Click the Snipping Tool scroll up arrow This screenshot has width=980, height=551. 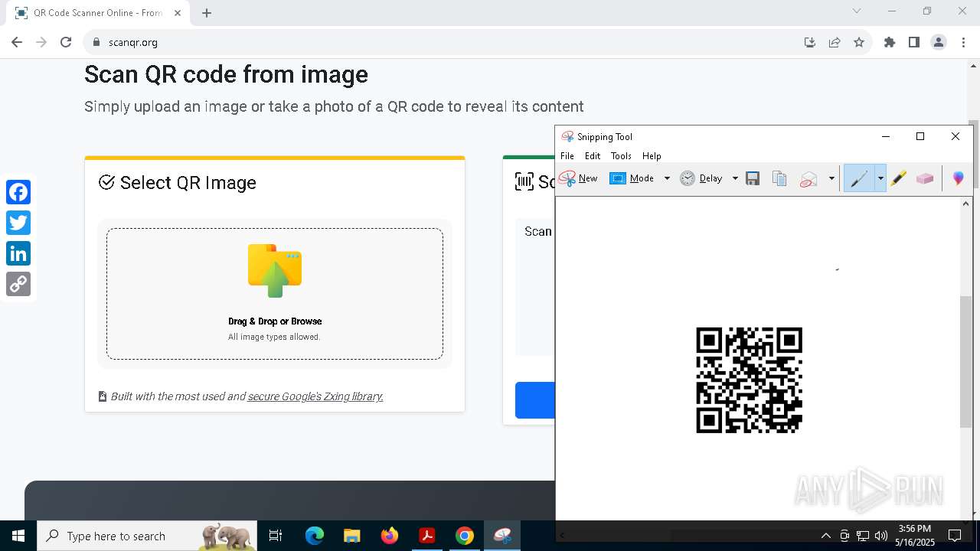(966, 204)
